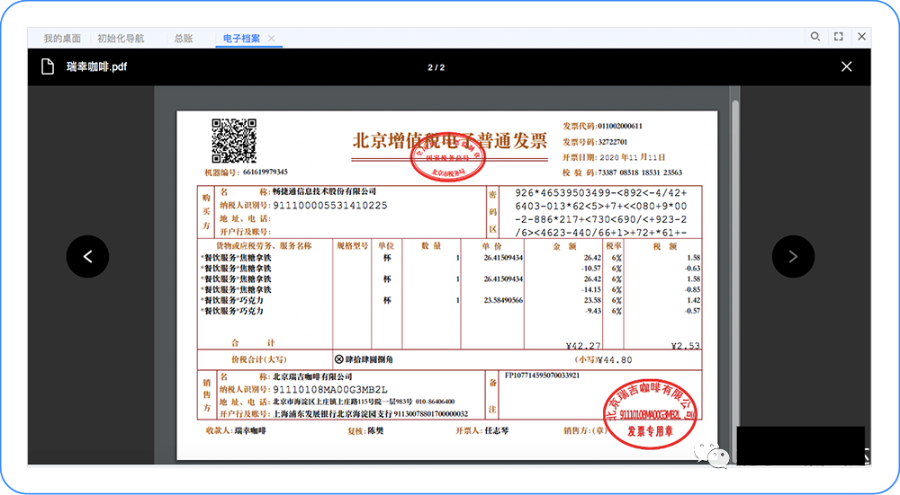The height and width of the screenshot is (495, 900).
Task: Close the window with top-right X
Action: point(862,36)
